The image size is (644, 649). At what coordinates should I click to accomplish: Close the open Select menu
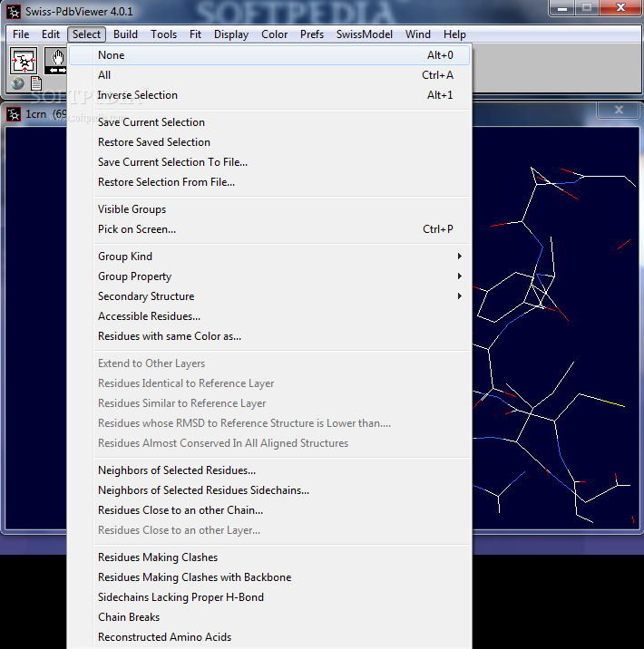pyautogui.click(x=86, y=34)
